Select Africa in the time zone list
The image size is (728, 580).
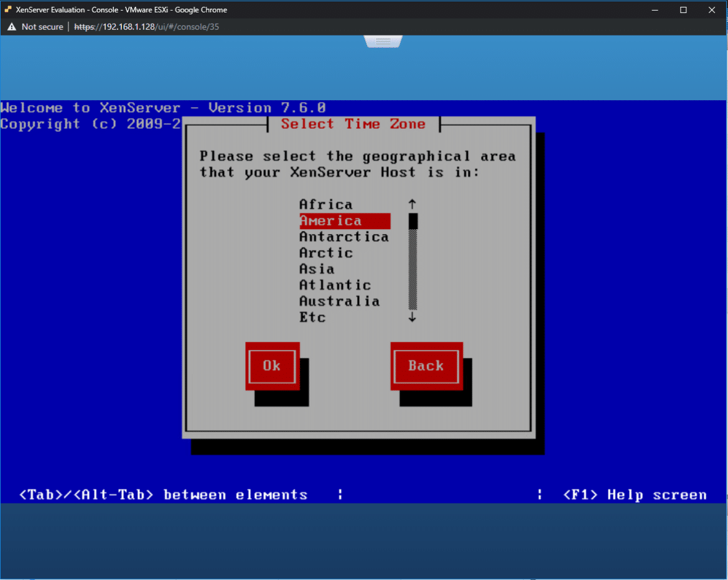326,204
